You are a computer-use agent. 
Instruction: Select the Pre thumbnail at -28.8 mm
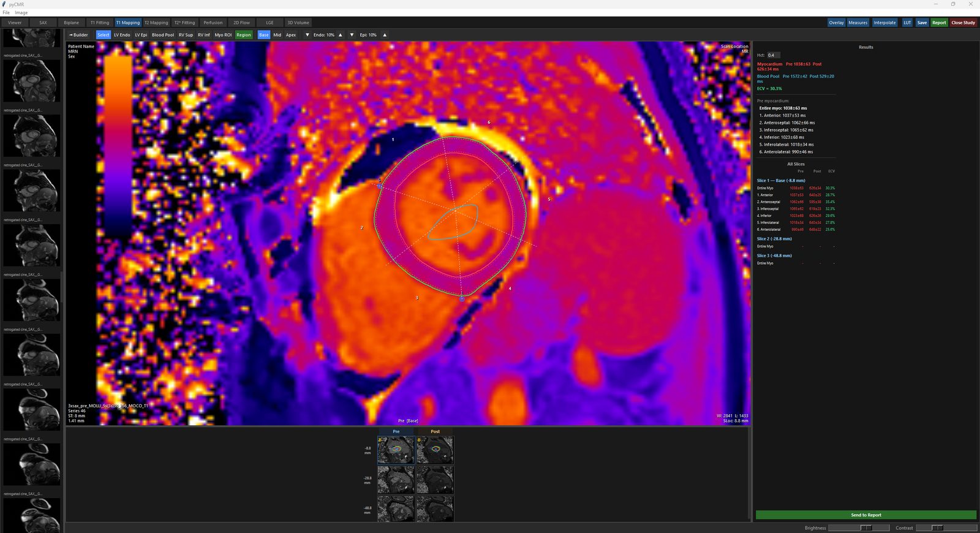coord(396,480)
